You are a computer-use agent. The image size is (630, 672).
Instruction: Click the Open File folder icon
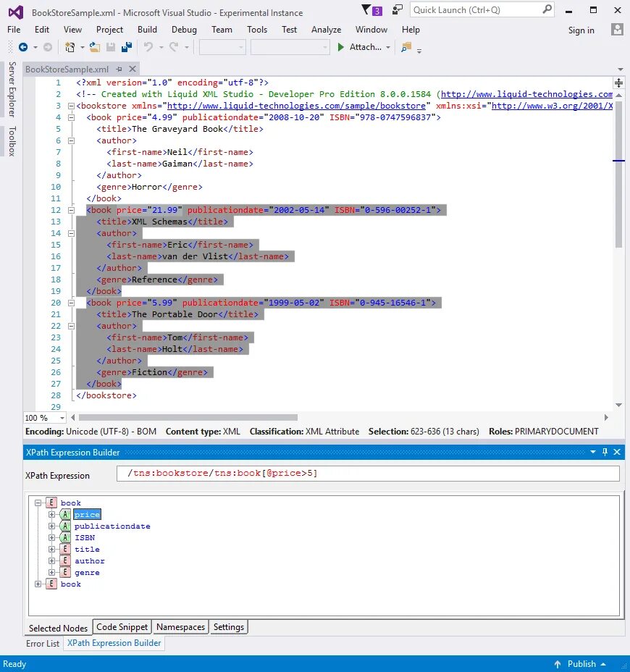(94, 47)
